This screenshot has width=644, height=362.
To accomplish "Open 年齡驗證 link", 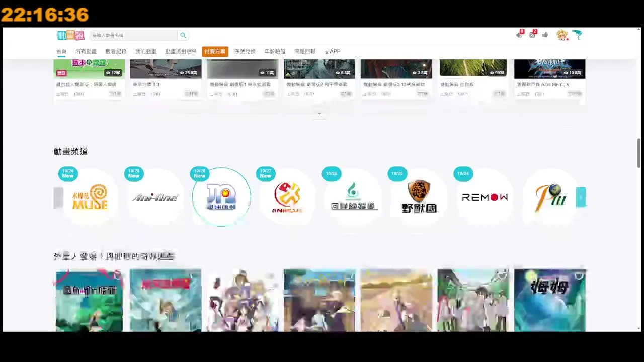I will [275, 51].
